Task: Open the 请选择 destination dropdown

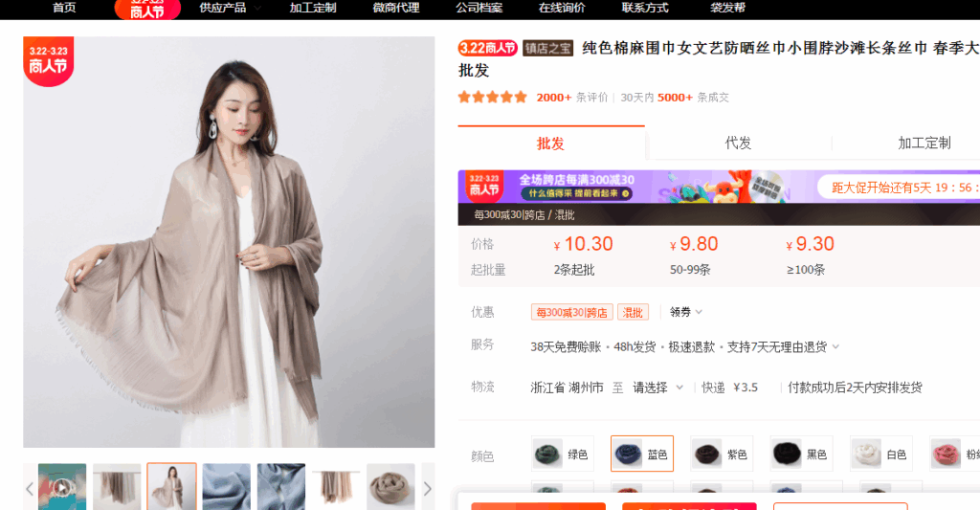Action: click(x=658, y=388)
